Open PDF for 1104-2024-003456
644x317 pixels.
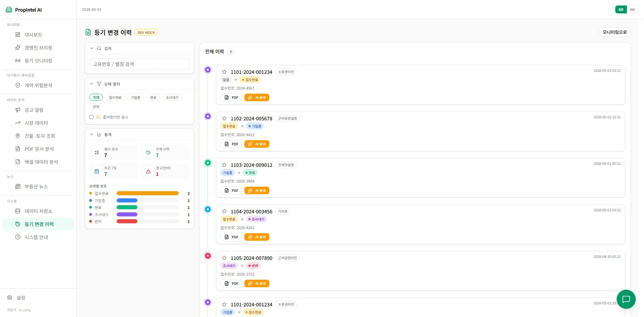(231, 237)
